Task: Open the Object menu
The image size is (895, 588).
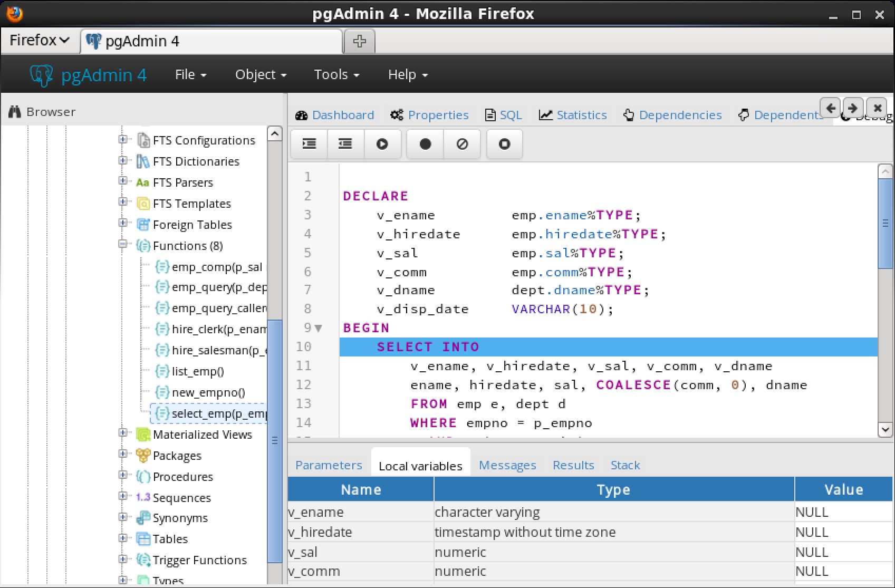Action: 261,75
